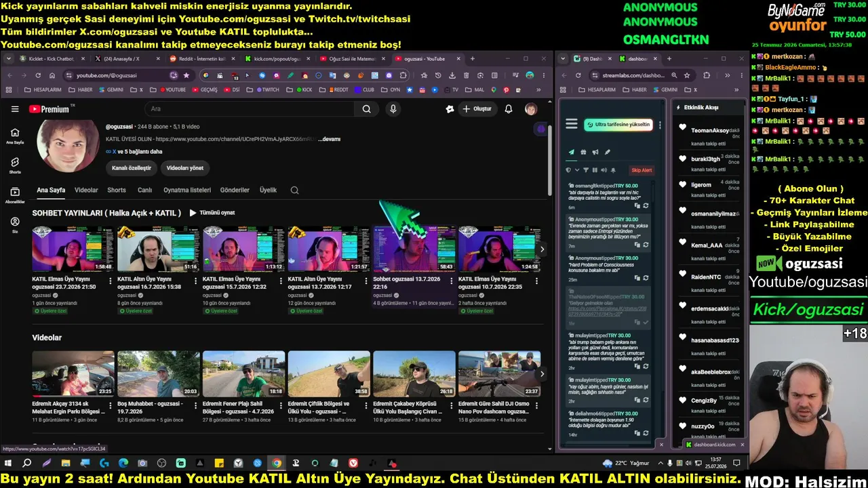The image size is (868, 488).
Task: Bookmark the YouTube page with the star icon
Action: (186, 75)
